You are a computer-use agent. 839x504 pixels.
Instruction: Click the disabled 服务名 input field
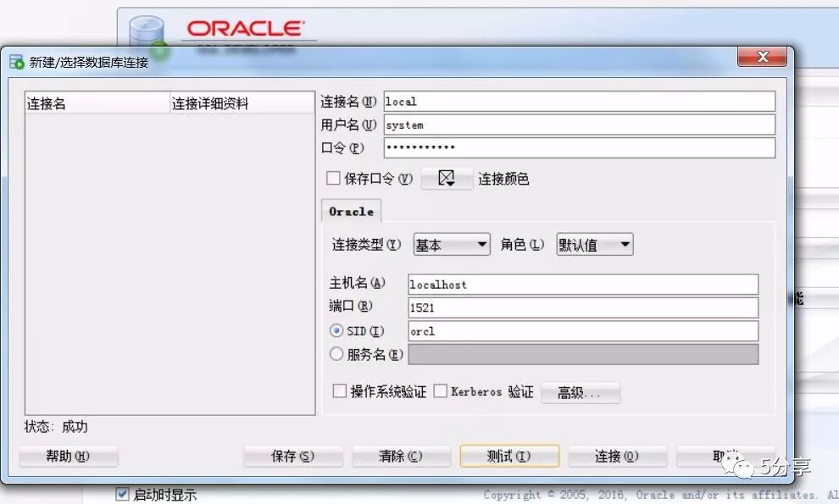click(x=583, y=354)
